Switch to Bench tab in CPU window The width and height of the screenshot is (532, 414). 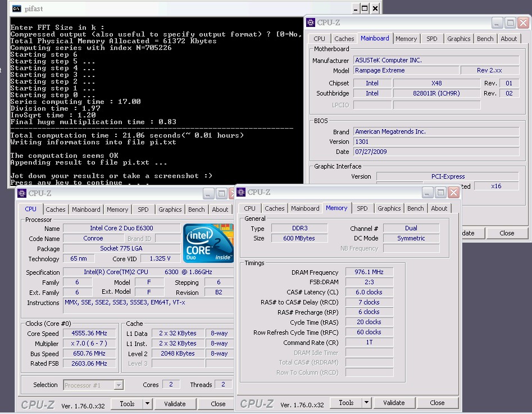click(197, 210)
